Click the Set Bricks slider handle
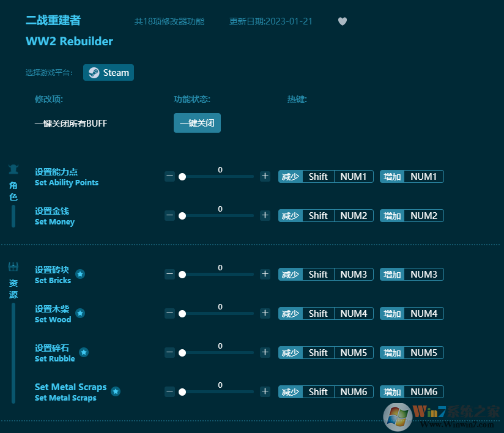Screen dimensions: 504x433 182,275
